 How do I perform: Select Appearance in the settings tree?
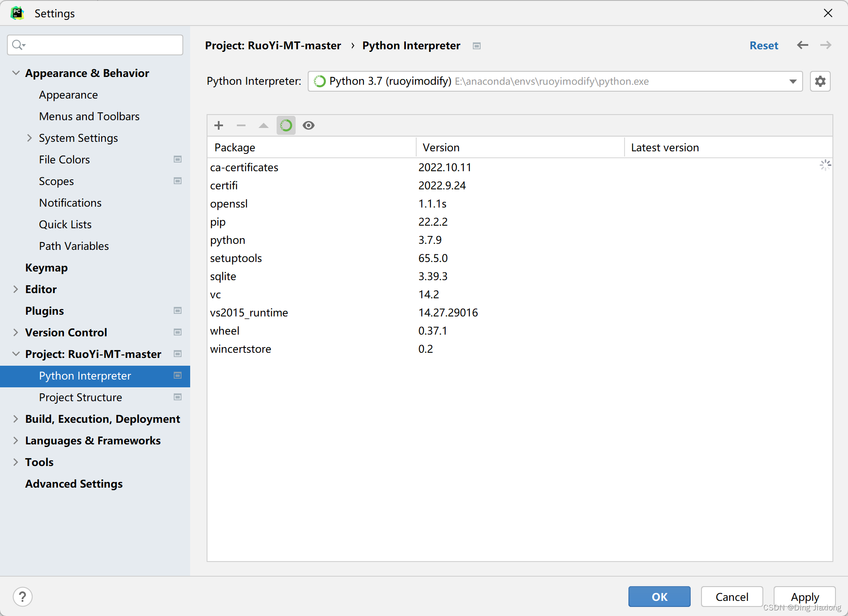point(68,95)
